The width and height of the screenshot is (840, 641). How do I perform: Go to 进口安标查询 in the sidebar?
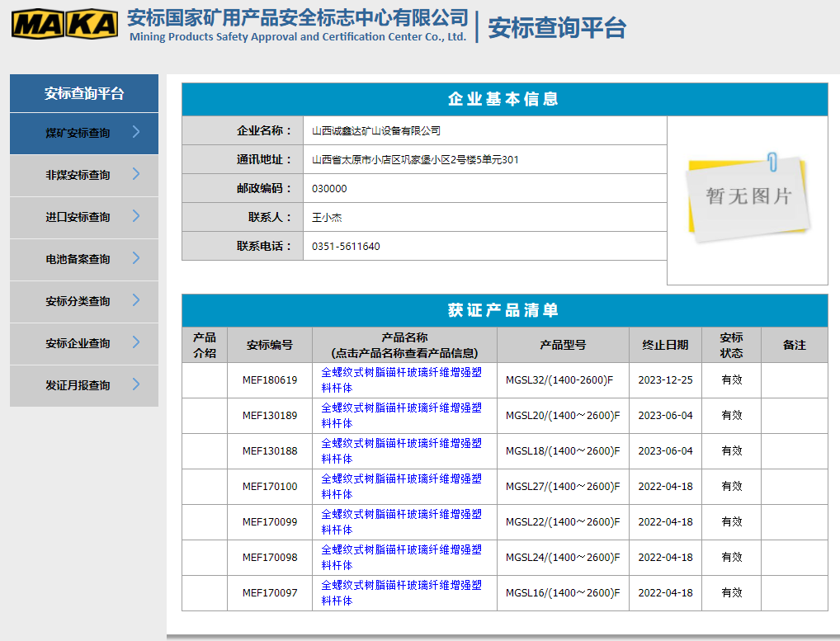tap(78, 217)
